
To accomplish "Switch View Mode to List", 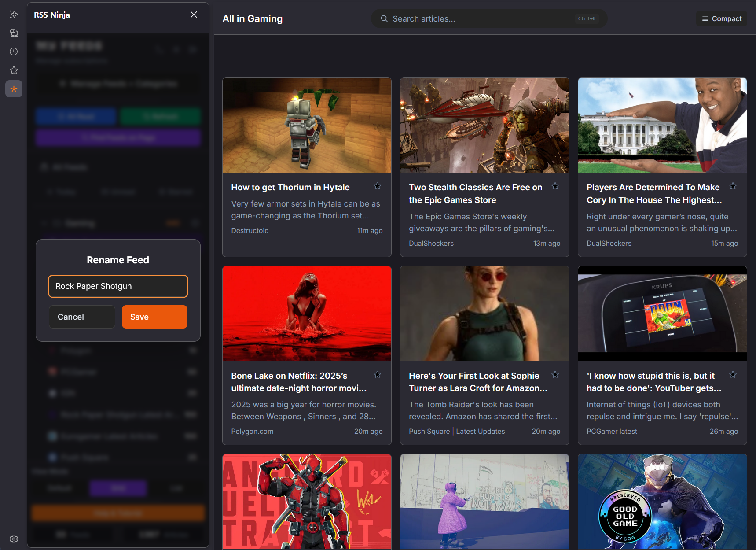I will pyautogui.click(x=176, y=488).
